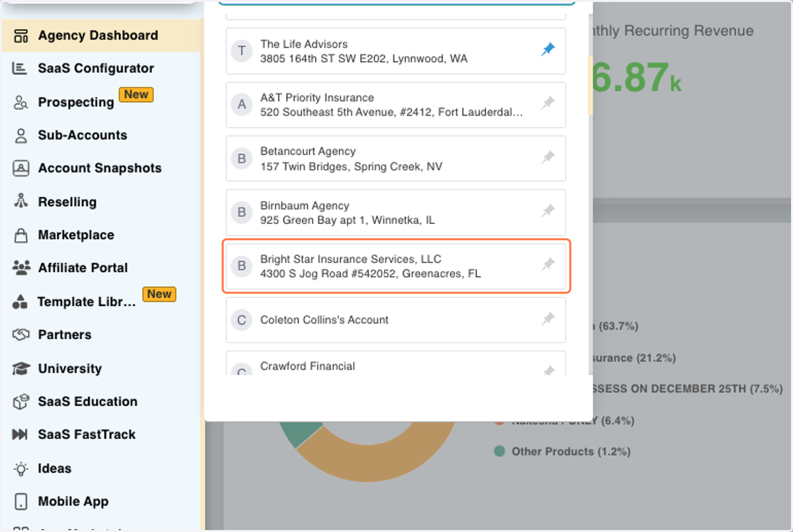Click the B avatar of Bright Star Insurance

[241, 266]
